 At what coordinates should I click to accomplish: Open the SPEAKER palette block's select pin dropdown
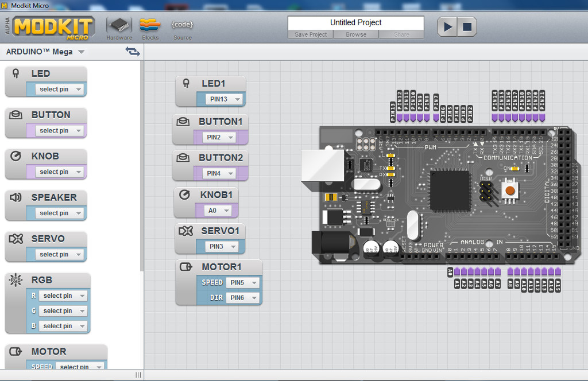pyautogui.click(x=59, y=213)
